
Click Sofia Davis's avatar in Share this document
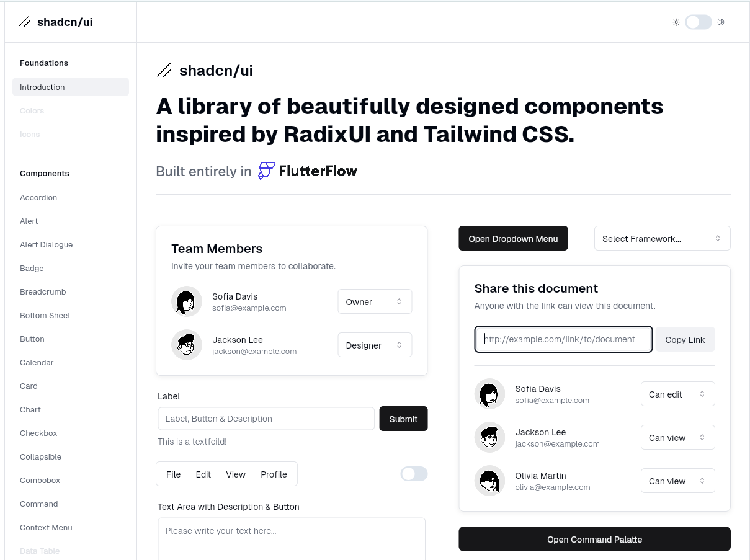[490, 394]
